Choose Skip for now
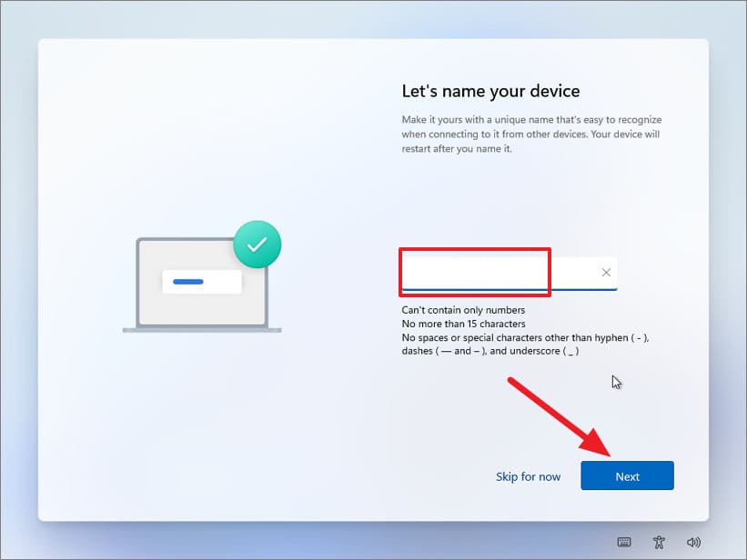 pos(528,476)
